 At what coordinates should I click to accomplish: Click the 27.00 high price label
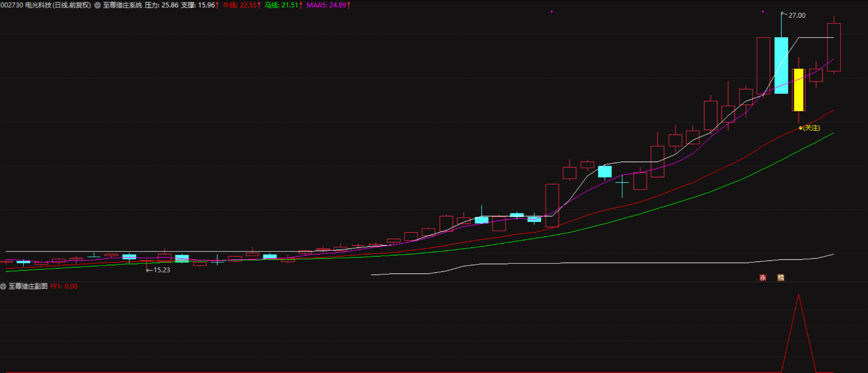[x=797, y=15]
